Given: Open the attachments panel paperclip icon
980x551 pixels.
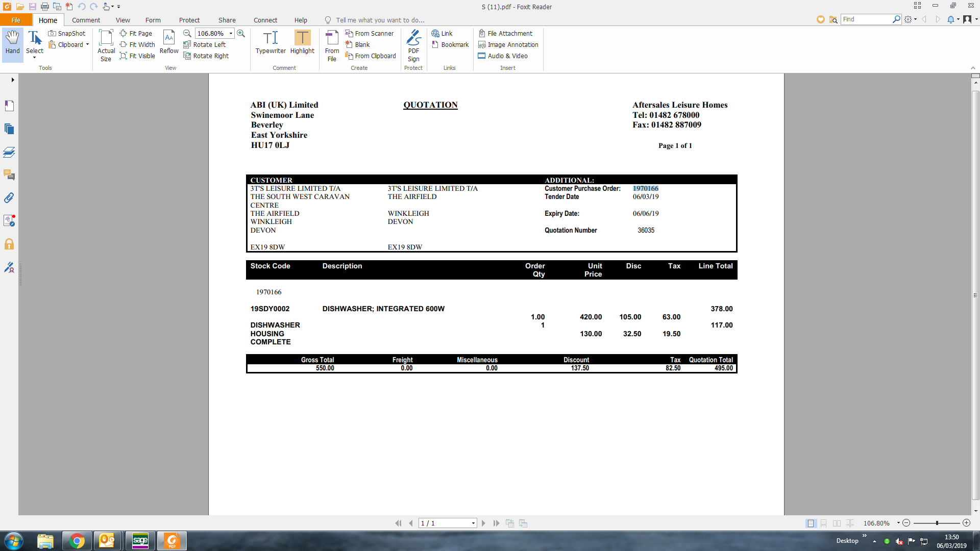Looking at the screenshot, I should (x=9, y=198).
